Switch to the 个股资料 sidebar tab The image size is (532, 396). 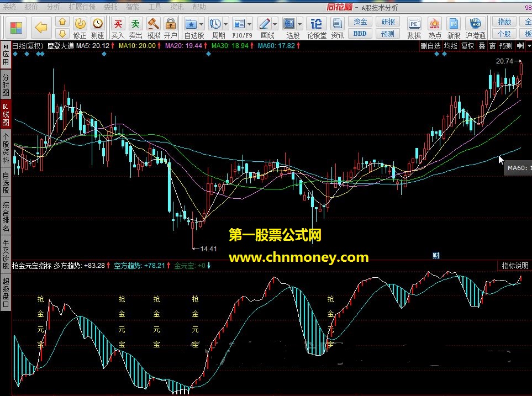coord(6,149)
